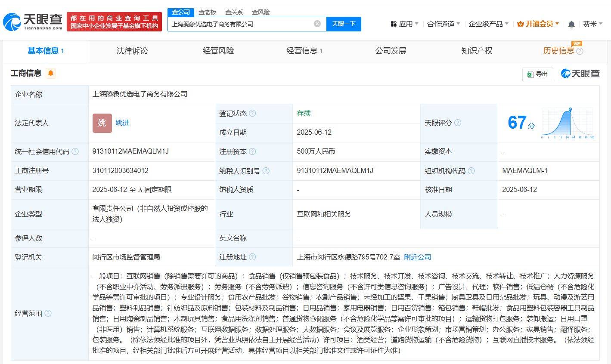Click the red slogan banner beside logo

click(114, 22)
